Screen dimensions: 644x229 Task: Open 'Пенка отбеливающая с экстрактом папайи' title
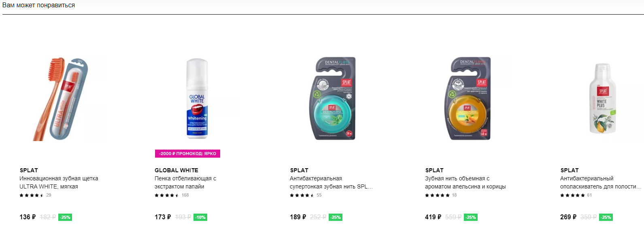[x=185, y=182]
